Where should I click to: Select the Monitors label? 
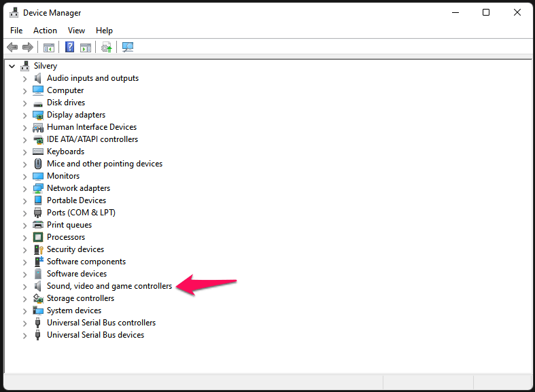[63, 176]
